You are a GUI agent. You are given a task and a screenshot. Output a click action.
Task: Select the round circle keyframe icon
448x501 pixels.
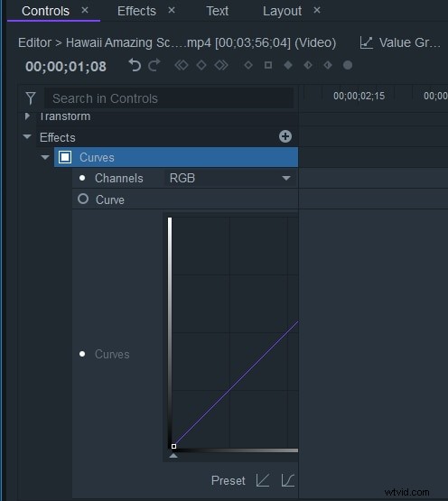(x=348, y=65)
